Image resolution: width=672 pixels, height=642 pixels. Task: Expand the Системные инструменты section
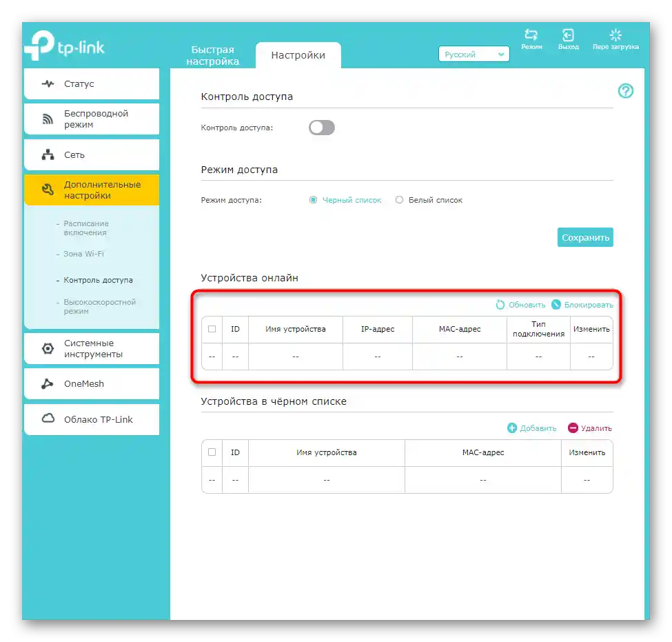click(x=92, y=348)
